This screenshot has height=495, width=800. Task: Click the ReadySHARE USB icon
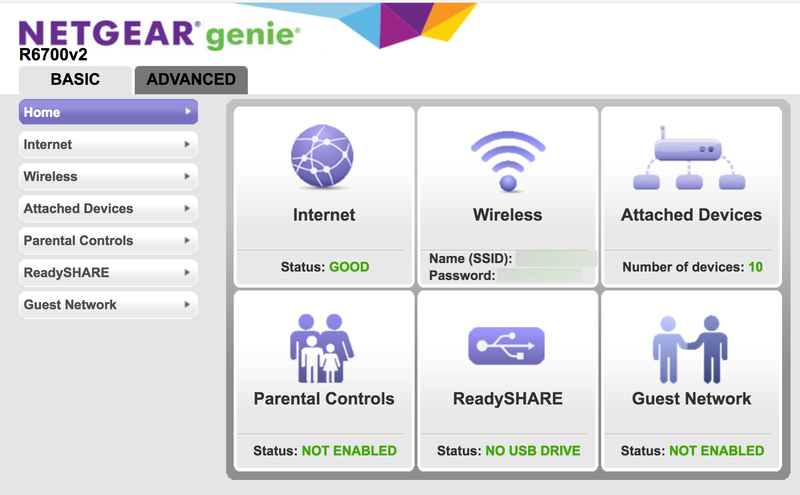click(507, 345)
